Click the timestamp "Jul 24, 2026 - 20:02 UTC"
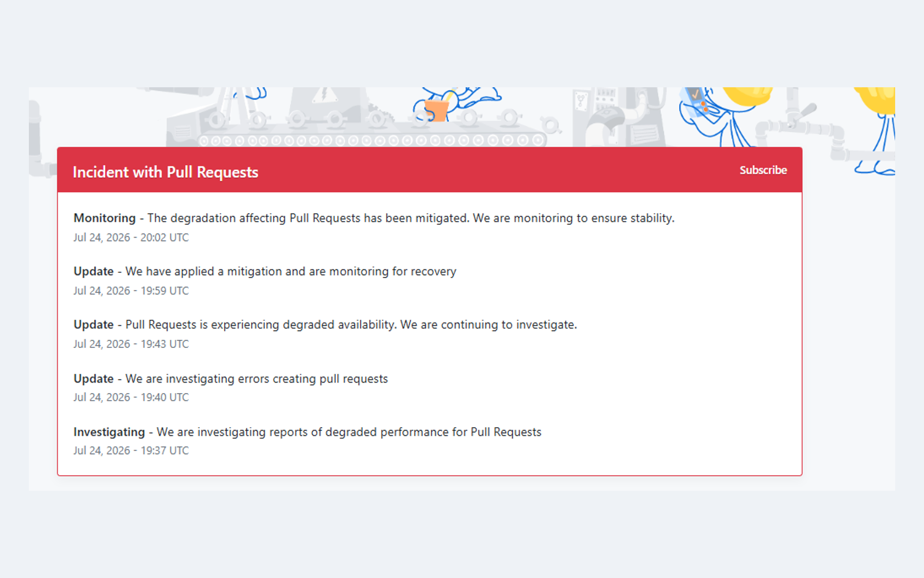924x578 pixels. (x=131, y=238)
